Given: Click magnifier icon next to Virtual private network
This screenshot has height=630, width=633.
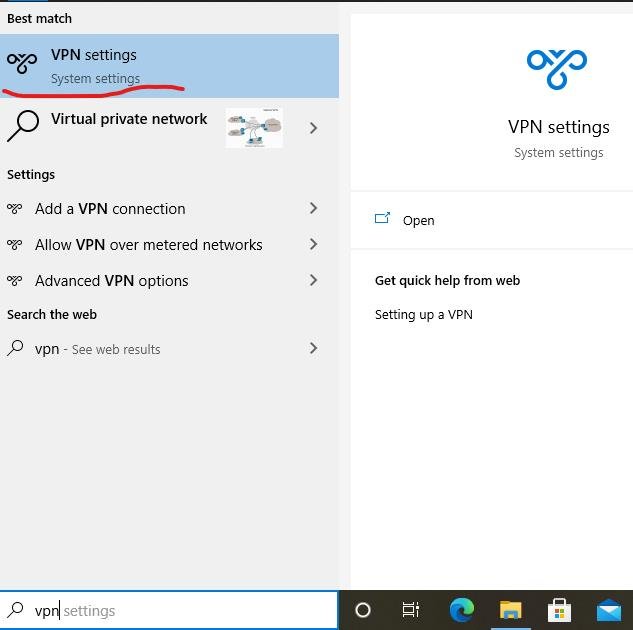Looking at the screenshot, I should pos(23,126).
